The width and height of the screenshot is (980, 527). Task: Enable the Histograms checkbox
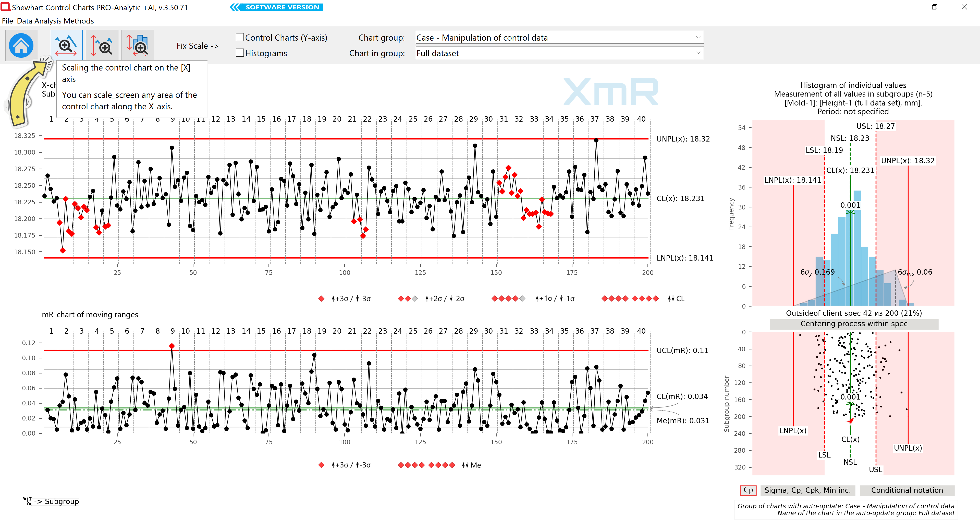[x=240, y=53]
